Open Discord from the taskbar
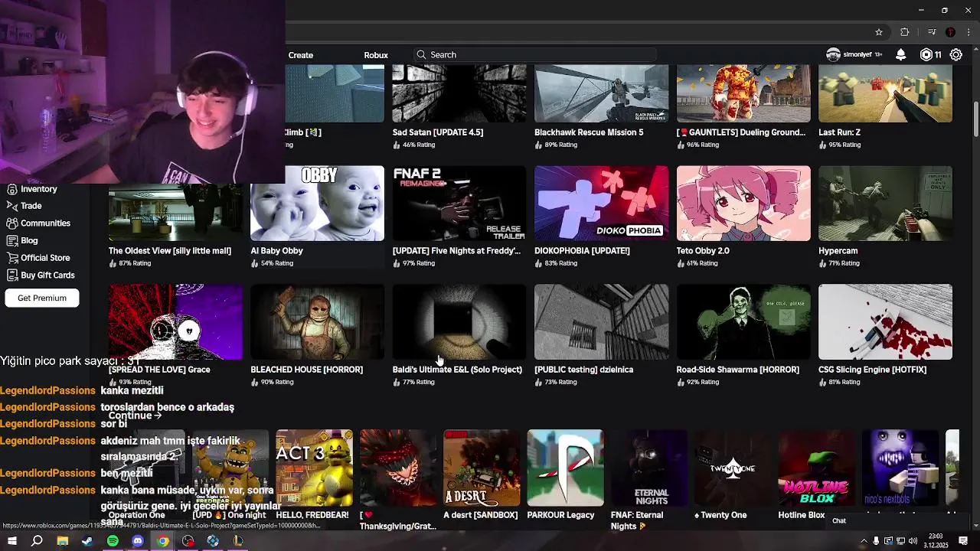This screenshot has width=980, height=551. pyautogui.click(x=138, y=541)
